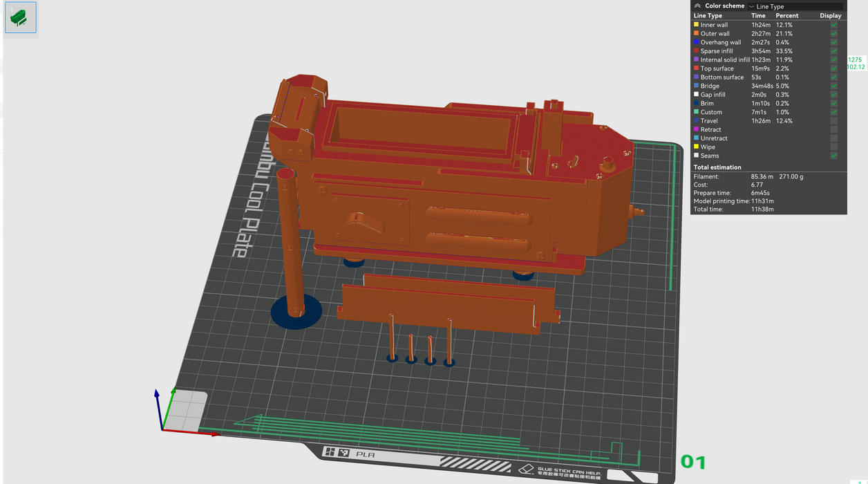Viewport: 868px width, 484px height.
Task: Click the Inner wall yellow color swatch
Action: click(696, 25)
